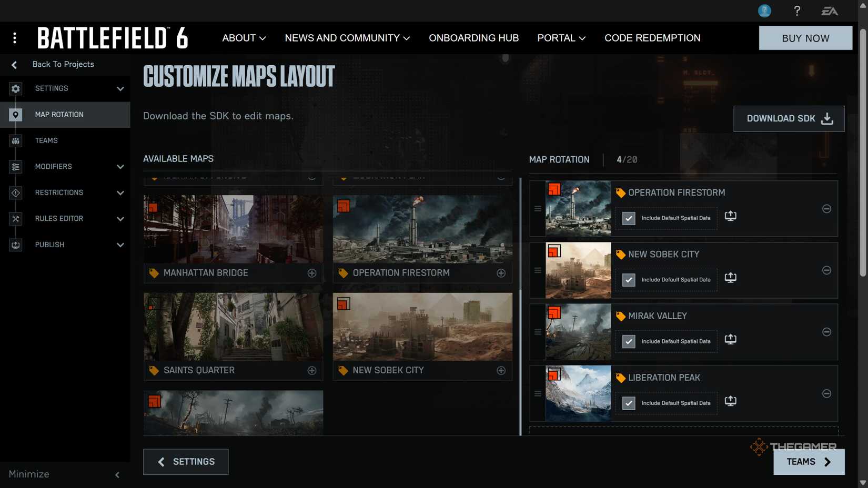Viewport: 868px width, 488px height.
Task: Go to Back To Projects
Action: coord(63,64)
